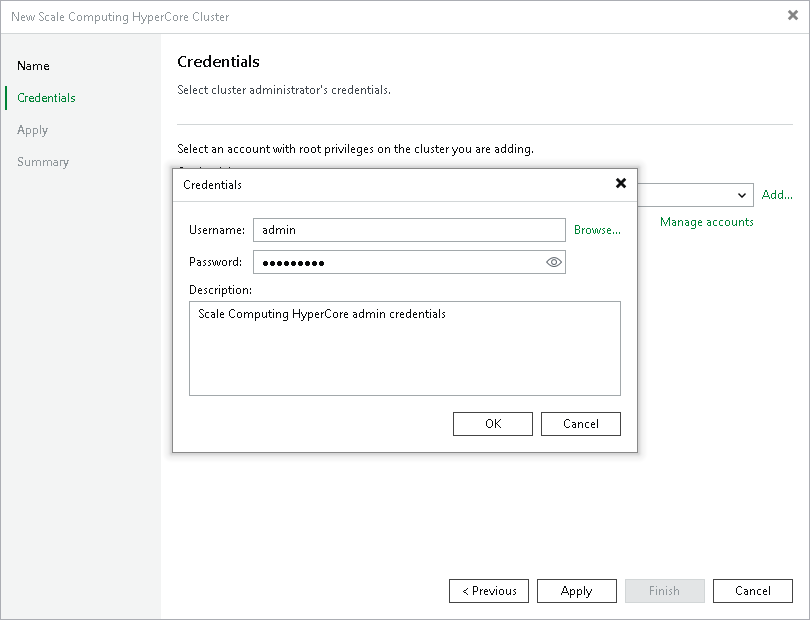Go to the Name wizard step
Screen dimensions: 810x620
pos(33,66)
